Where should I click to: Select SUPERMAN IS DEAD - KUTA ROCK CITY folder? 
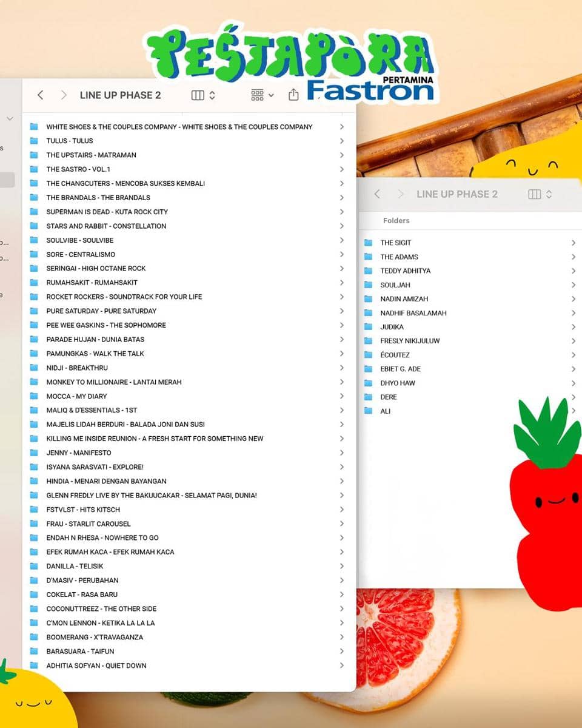coord(107,212)
